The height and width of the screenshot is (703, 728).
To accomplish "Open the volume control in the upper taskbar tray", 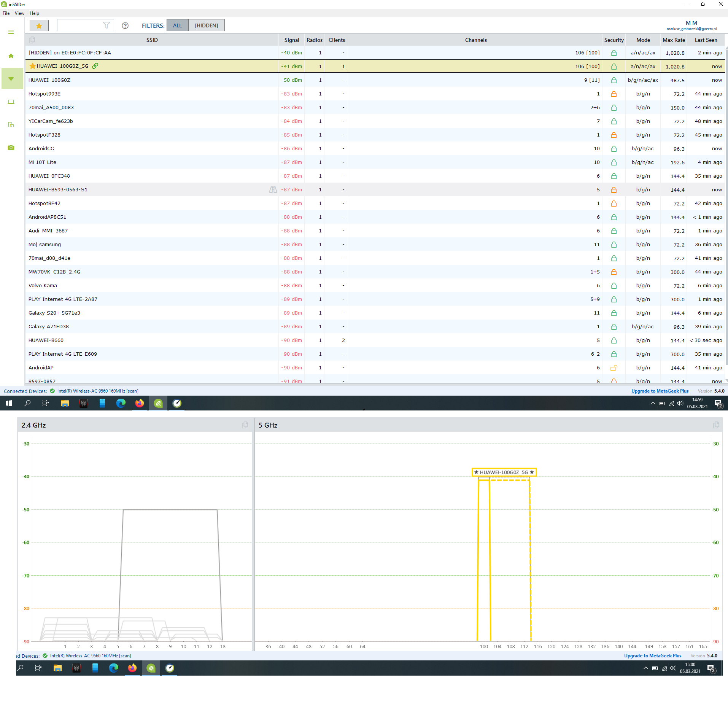I will tap(680, 403).
